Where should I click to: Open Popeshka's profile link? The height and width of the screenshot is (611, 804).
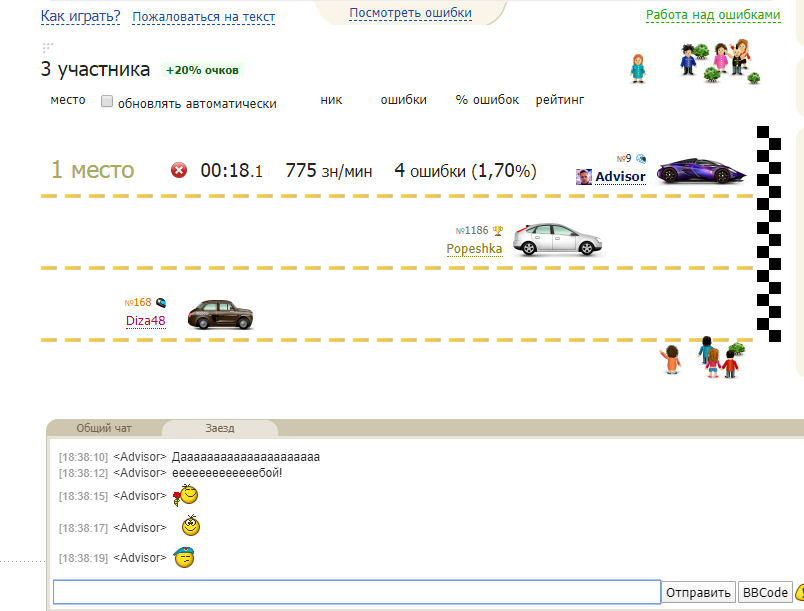[474, 249]
